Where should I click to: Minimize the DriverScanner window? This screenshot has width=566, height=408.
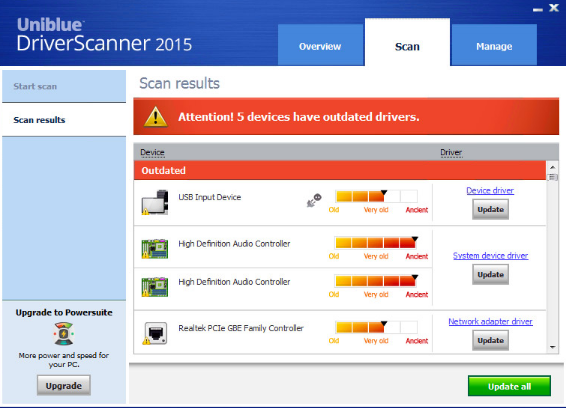538,10
